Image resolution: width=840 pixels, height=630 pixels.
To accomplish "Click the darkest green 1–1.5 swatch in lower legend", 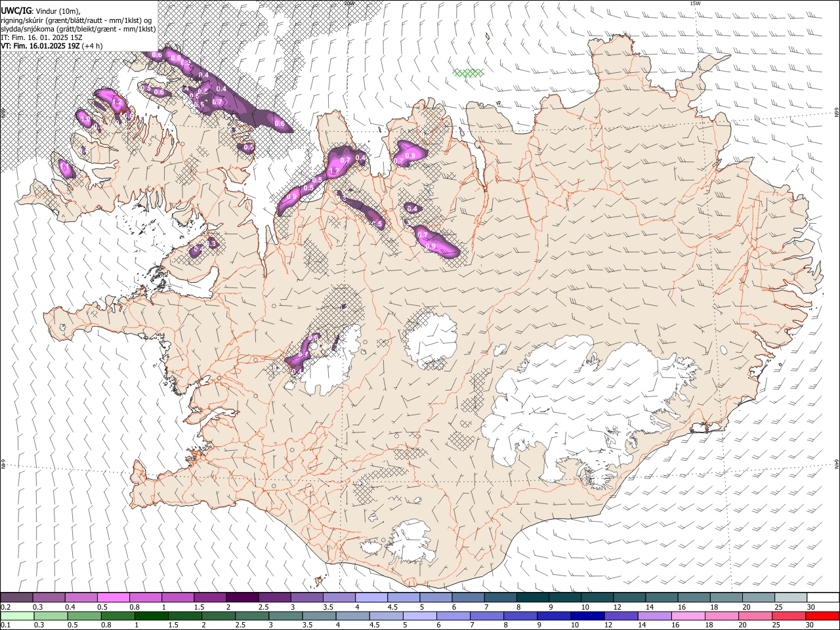I will click(151, 616).
